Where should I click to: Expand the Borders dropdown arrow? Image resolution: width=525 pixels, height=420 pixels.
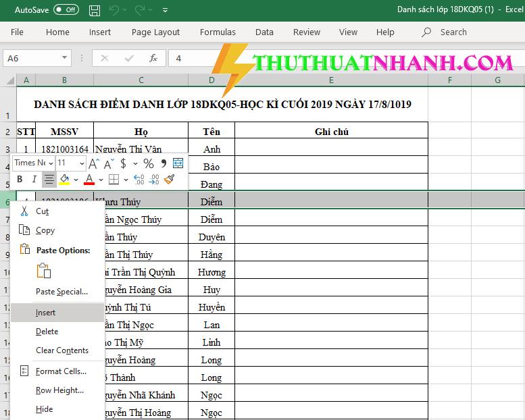point(126,180)
